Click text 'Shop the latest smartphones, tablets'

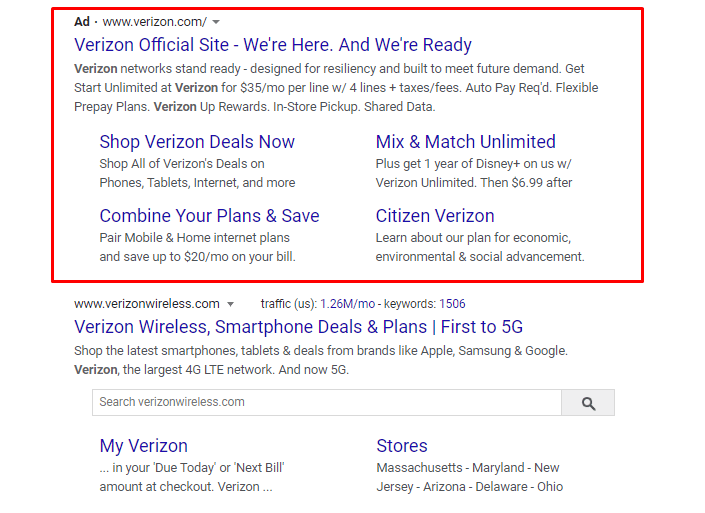click(x=177, y=351)
